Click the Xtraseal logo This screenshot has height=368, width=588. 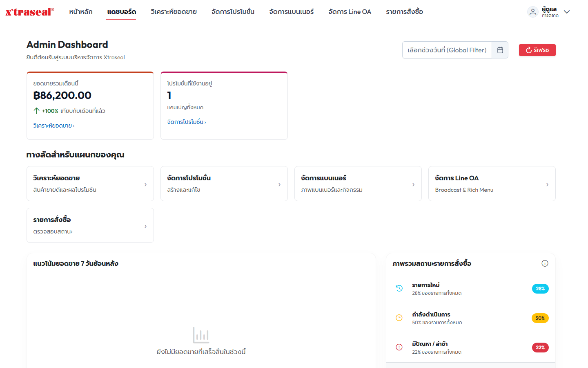point(29,12)
